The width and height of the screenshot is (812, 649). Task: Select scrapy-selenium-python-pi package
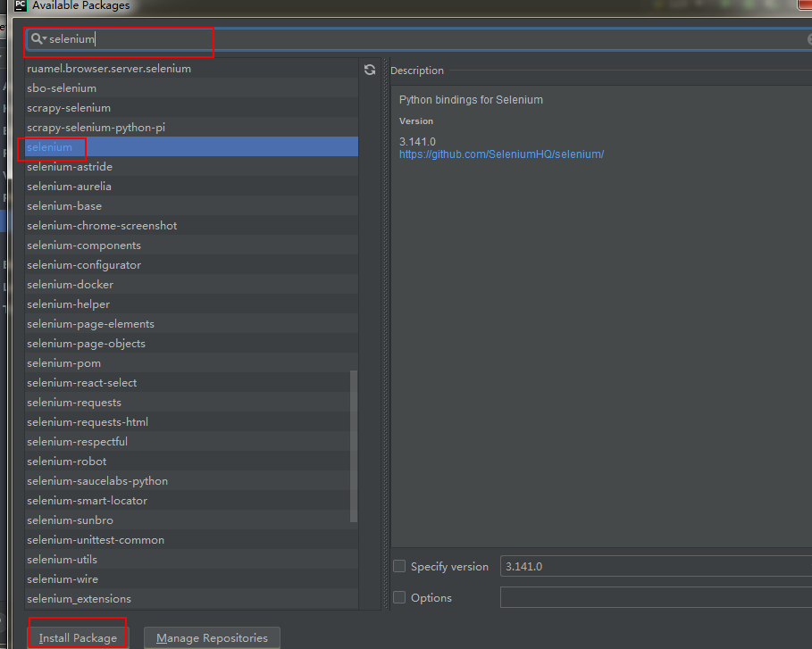(191, 128)
